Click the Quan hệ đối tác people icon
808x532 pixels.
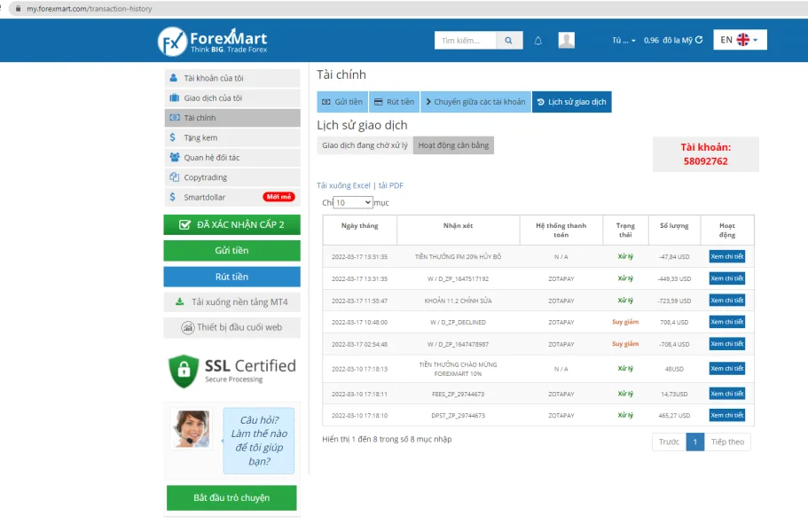175,157
